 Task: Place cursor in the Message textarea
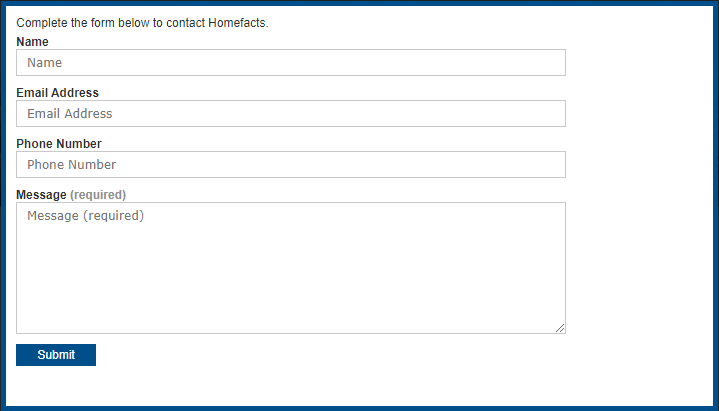[x=291, y=268]
